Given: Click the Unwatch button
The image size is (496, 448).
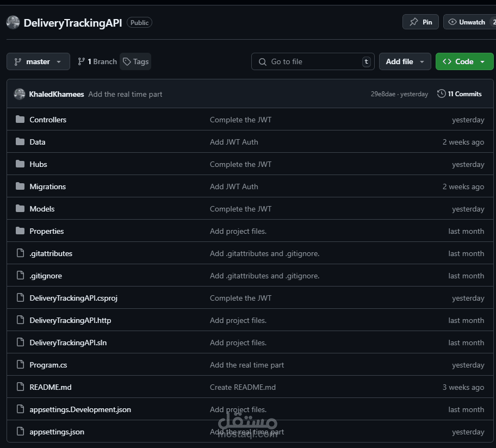Looking at the screenshot, I should pos(469,22).
